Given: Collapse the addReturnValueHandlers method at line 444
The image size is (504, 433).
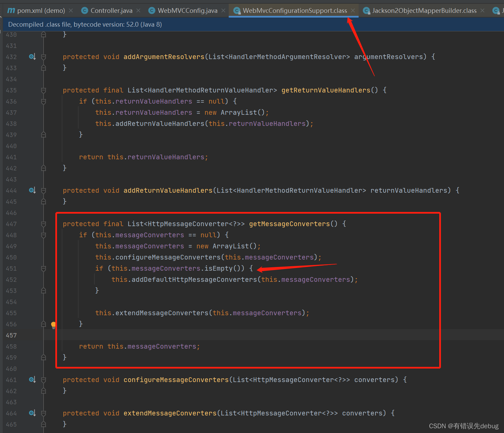Looking at the screenshot, I should point(44,190).
